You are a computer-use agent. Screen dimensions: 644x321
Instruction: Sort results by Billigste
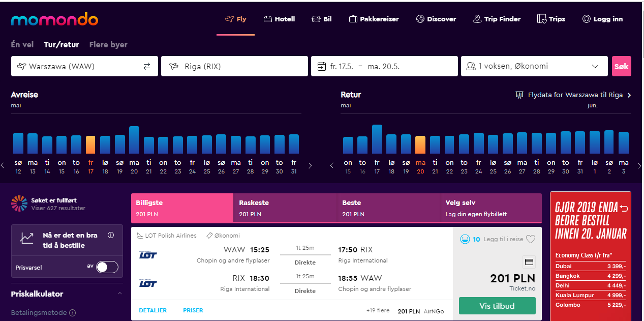(x=182, y=208)
